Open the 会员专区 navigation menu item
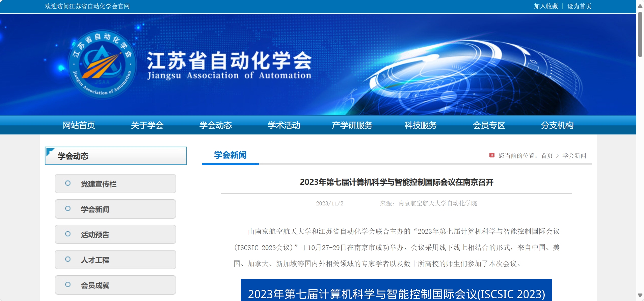This screenshot has height=301, width=644. click(489, 125)
